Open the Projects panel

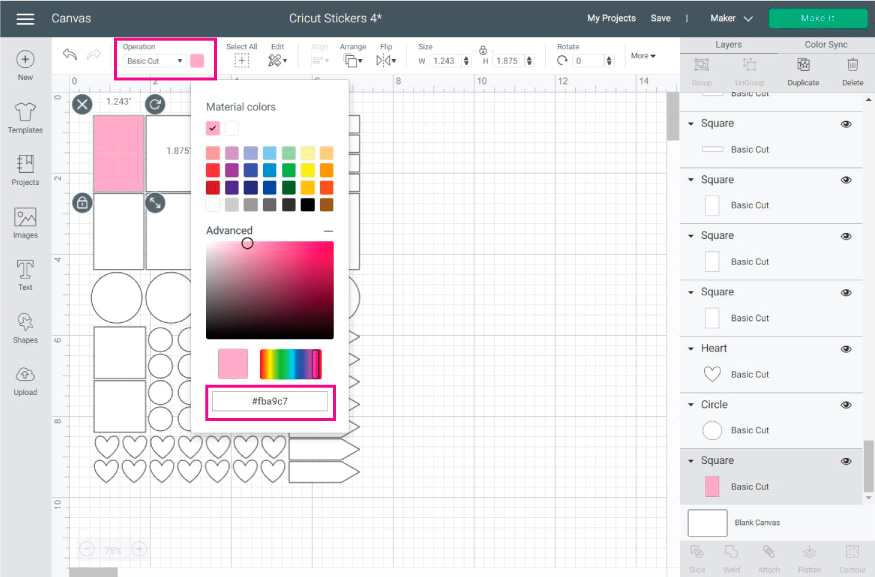pos(25,170)
